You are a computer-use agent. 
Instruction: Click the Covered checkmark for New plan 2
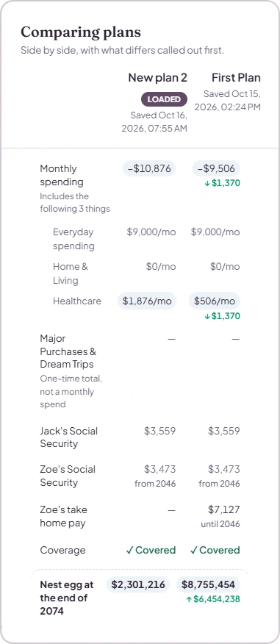(151, 550)
